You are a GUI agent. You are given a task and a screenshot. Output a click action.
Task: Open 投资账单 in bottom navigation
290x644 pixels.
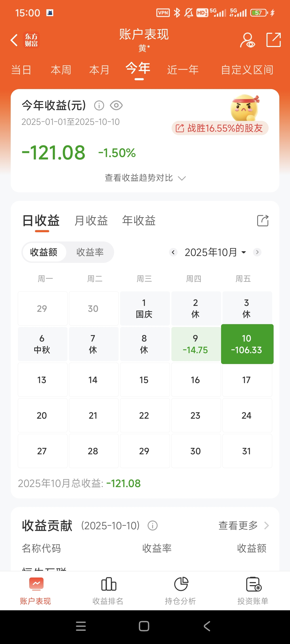[x=253, y=591]
